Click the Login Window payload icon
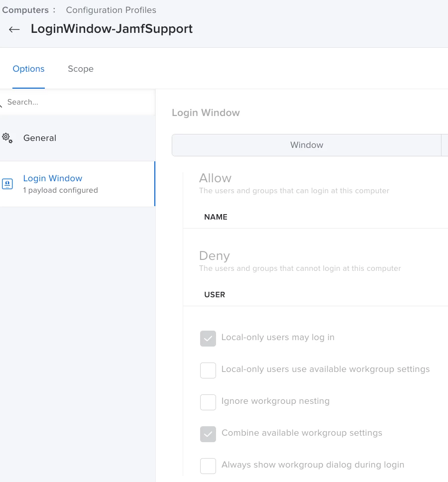 7,184
